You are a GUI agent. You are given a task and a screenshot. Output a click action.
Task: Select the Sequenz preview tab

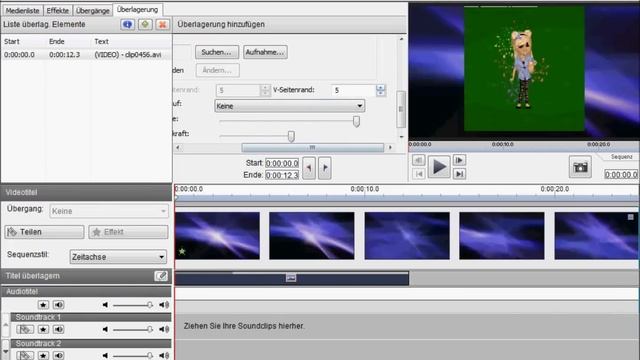tap(621, 157)
